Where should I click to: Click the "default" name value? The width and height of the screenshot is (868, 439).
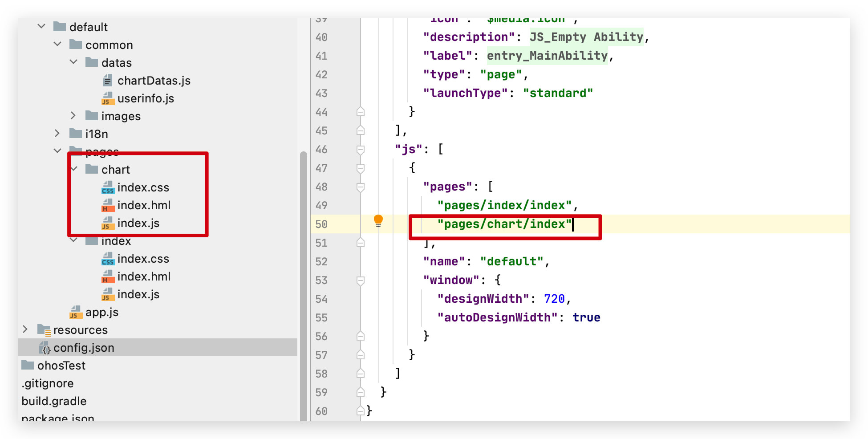point(511,261)
